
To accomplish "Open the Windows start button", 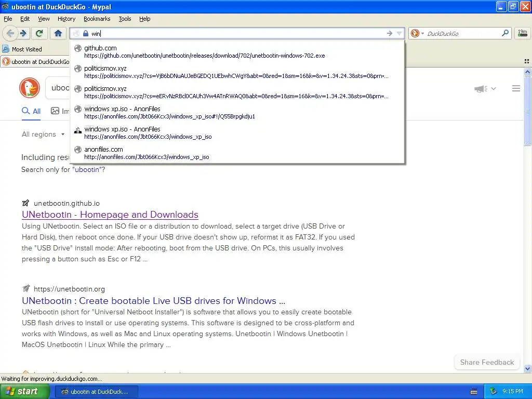I will pos(25,392).
